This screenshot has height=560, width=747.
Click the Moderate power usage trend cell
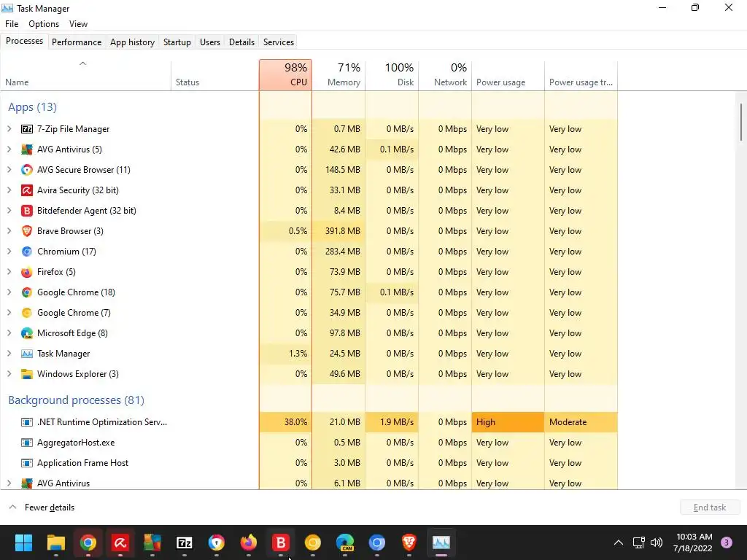(581, 422)
